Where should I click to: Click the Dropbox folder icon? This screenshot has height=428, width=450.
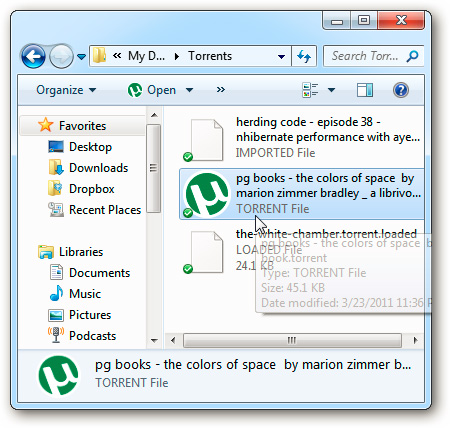pyautogui.click(x=55, y=188)
